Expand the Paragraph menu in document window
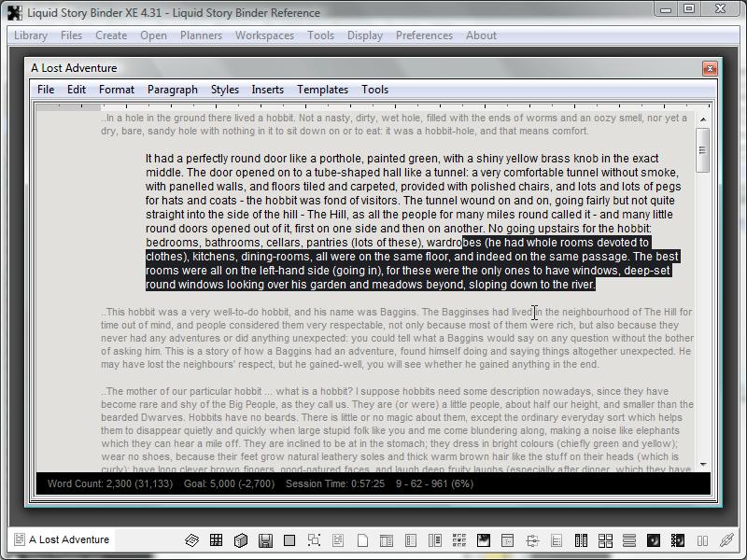This screenshot has width=747, height=560. [172, 90]
